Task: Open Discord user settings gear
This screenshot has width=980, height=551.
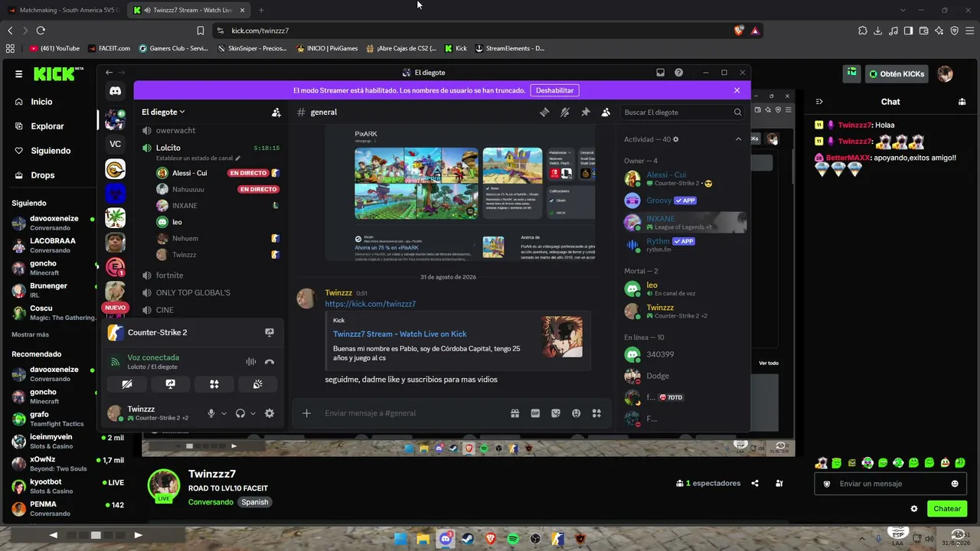Action: pyautogui.click(x=269, y=413)
